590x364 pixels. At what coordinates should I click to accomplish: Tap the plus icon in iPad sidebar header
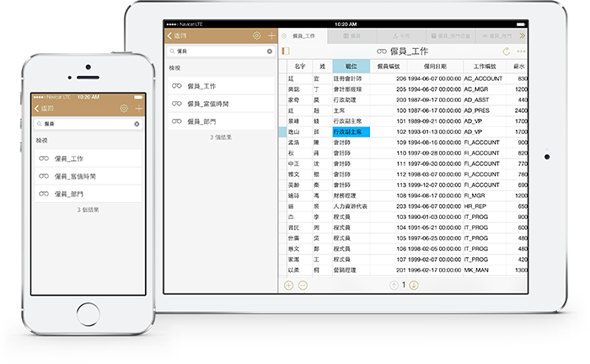point(271,35)
